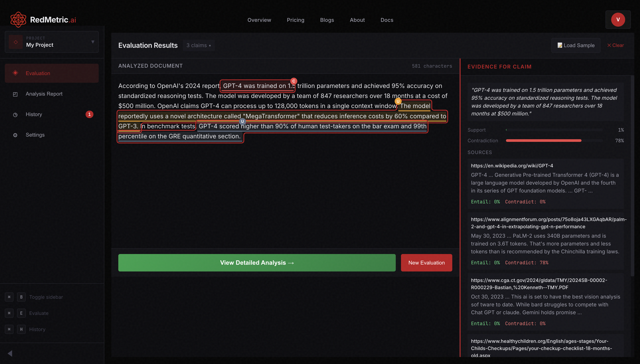Start a New Evaluation

pos(427,263)
